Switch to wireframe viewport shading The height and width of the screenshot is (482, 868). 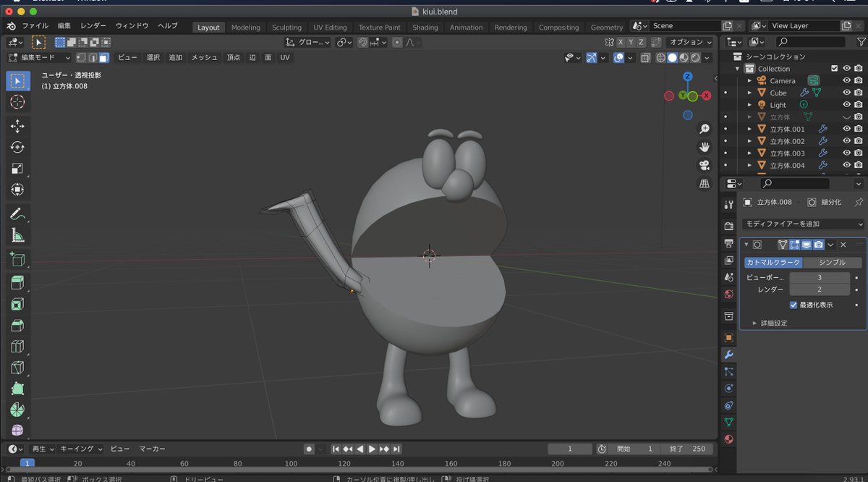click(660, 57)
